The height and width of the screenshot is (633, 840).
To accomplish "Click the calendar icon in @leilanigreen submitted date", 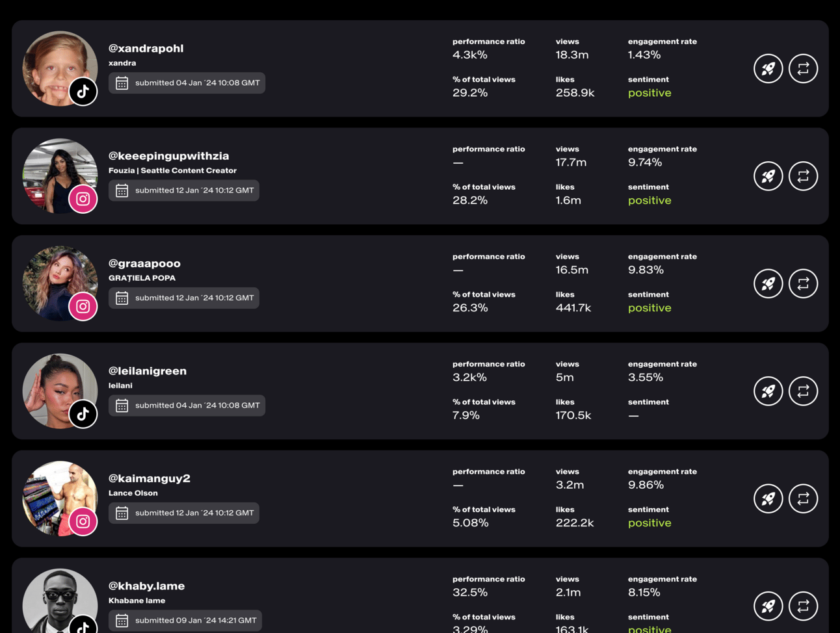I will pyautogui.click(x=122, y=406).
